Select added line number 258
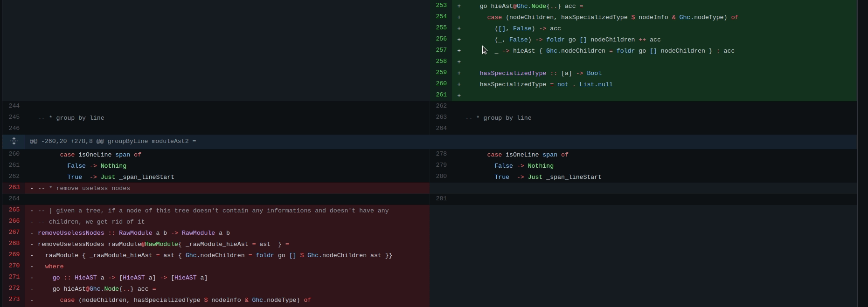Image resolution: width=868 pixels, height=307 pixels. tap(441, 61)
